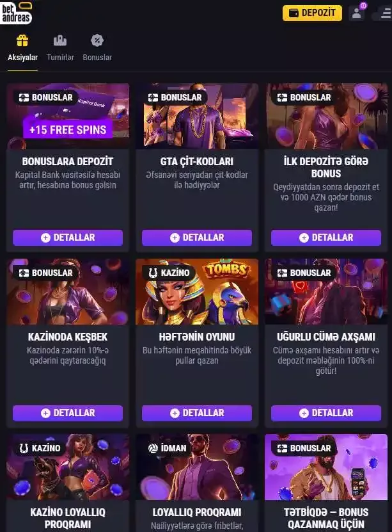Click the +15 Free Spins banner image
Screen dimensions: 392x532
click(x=68, y=117)
